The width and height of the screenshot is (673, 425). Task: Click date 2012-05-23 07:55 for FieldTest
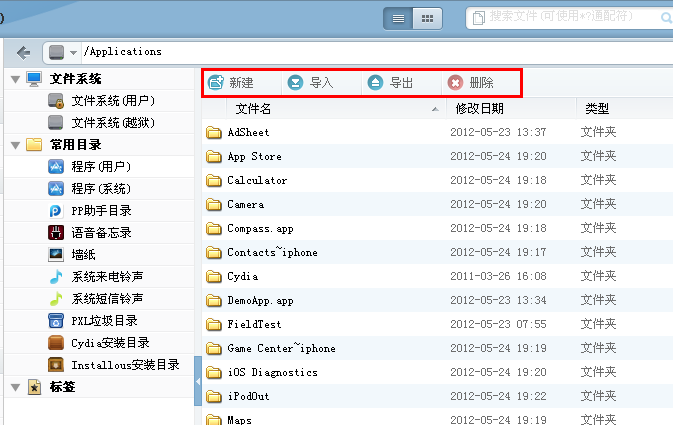coord(498,324)
